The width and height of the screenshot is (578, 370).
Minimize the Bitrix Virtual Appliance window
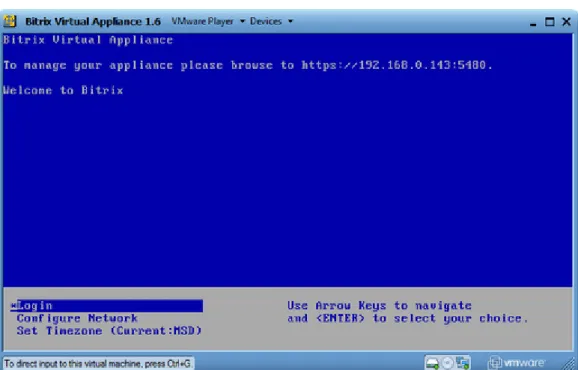tap(533, 23)
